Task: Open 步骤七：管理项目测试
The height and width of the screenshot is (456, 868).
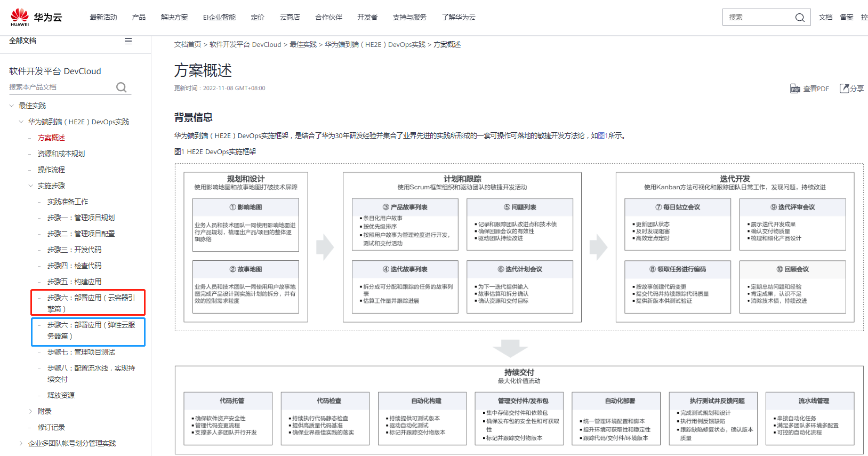Action: (x=81, y=352)
